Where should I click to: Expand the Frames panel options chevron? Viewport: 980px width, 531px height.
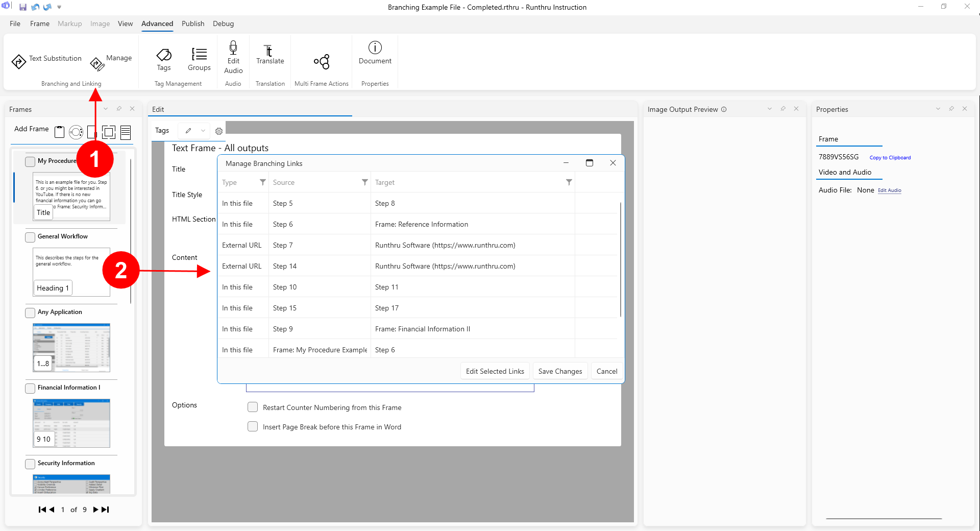[106, 109]
